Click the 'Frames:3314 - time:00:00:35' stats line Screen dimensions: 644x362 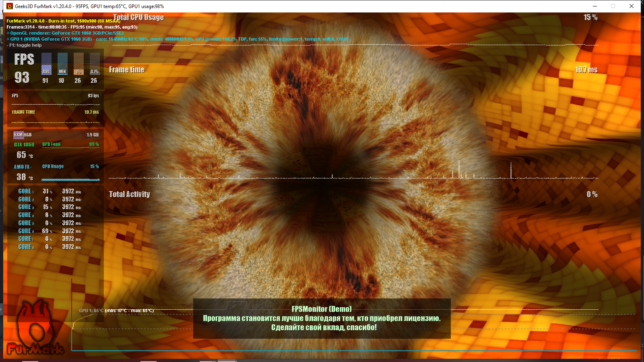(72, 27)
